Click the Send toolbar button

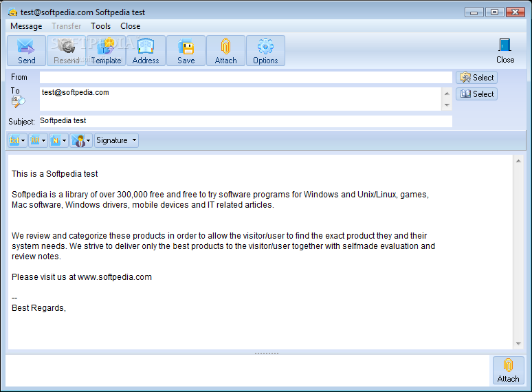[x=27, y=51]
